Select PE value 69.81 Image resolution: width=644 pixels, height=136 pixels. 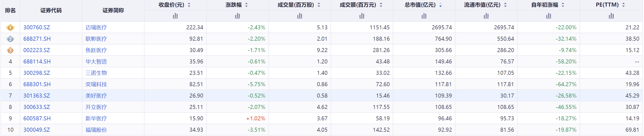[x=632, y=130]
